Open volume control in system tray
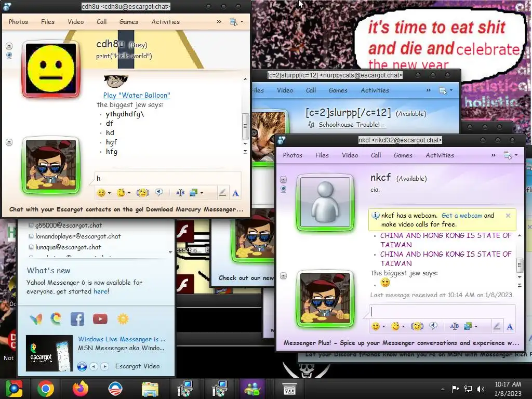 (481, 389)
